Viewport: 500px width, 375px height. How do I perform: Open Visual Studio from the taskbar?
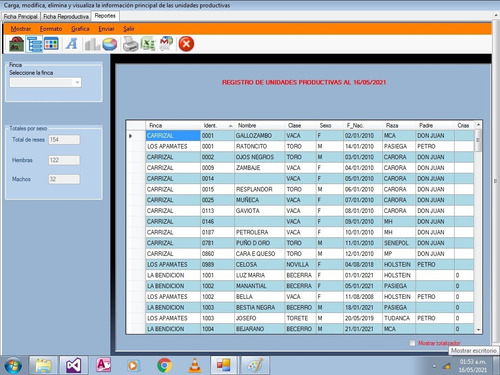click(74, 366)
